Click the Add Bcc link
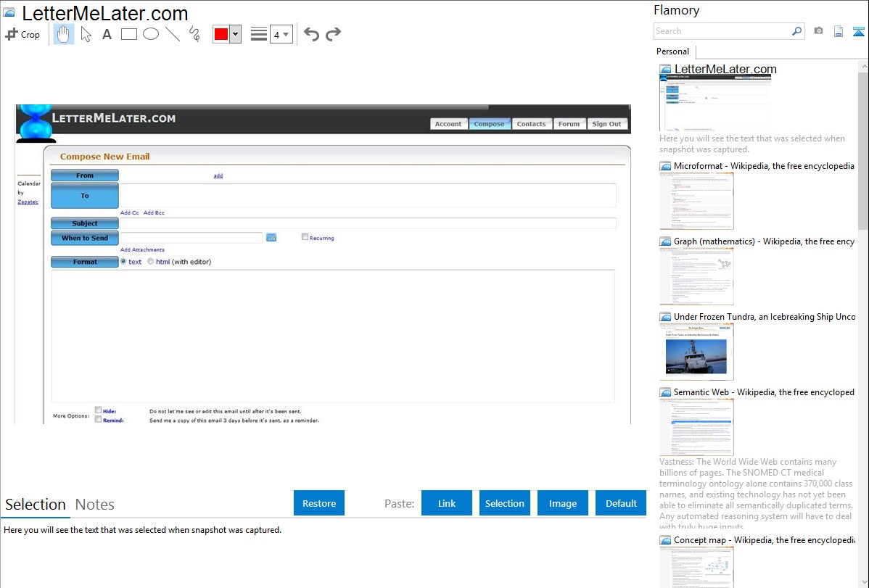The width and height of the screenshot is (869, 588). tap(154, 213)
